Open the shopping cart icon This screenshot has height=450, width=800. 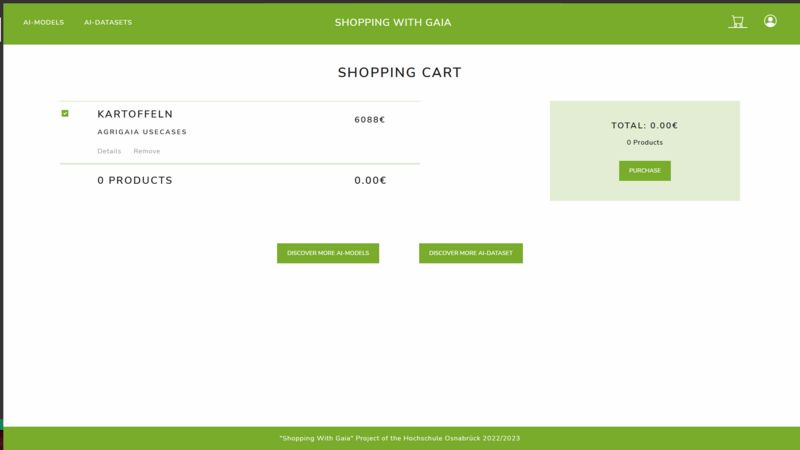(x=737, y=21)
